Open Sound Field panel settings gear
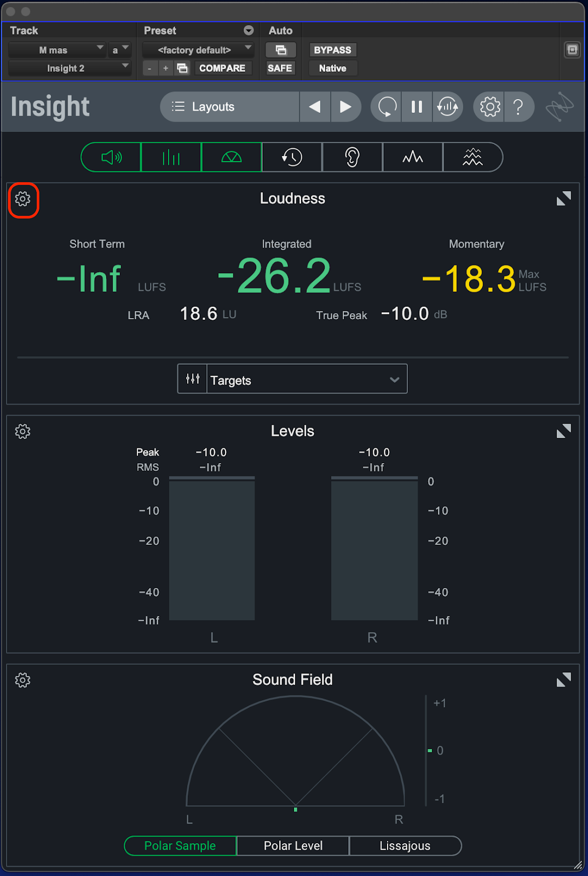 (23, 680)
